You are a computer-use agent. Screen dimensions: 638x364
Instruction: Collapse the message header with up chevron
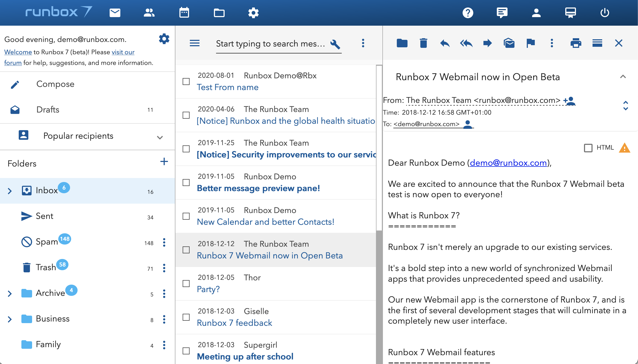pyautogui.click(x=623, y=77)
